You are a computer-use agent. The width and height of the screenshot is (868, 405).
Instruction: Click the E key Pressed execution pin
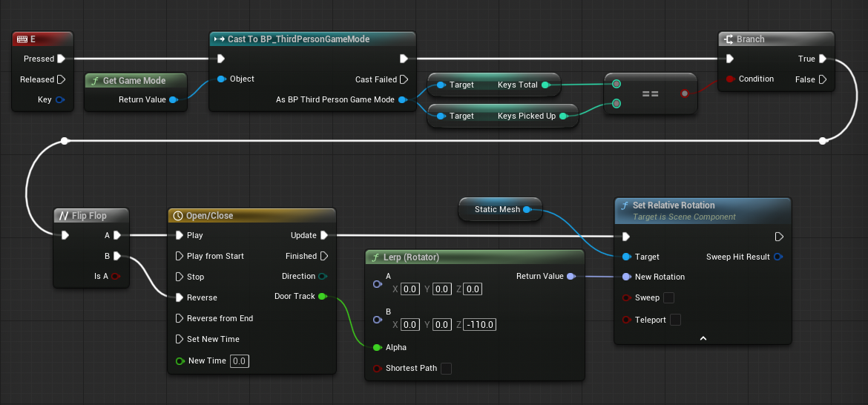(61, 59)
